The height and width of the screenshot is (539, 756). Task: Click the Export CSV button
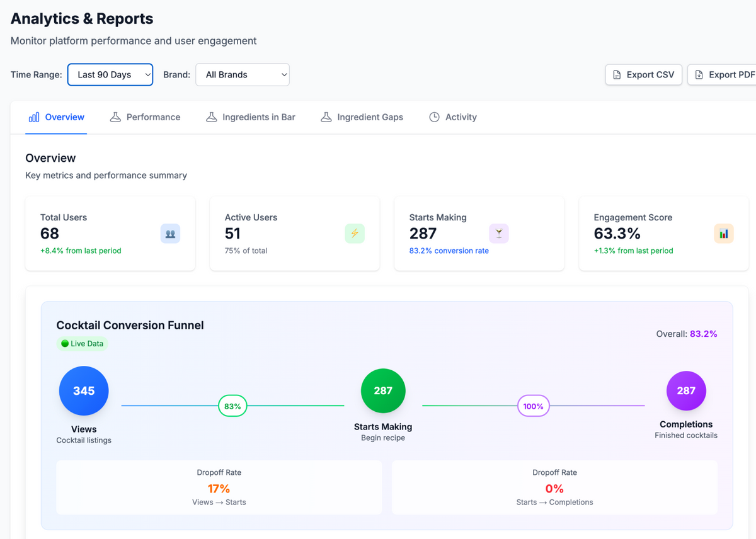click(644, 74)
